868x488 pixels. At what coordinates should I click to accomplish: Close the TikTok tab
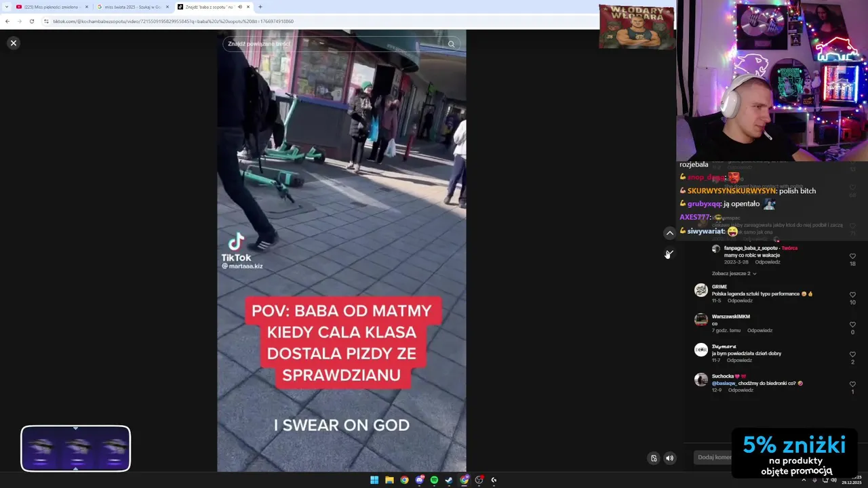tap(248, 7)
